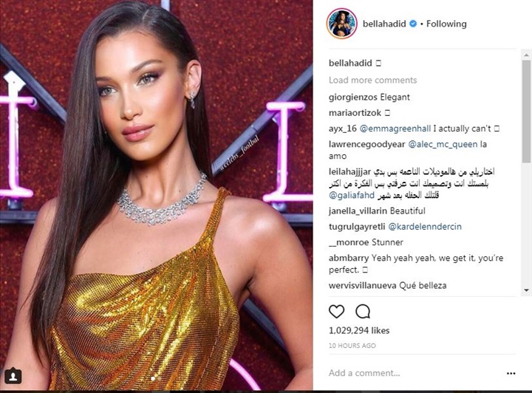Screen dimensions: 532x393
Task: Like the post with the heart icon
Action: [337, 311]
